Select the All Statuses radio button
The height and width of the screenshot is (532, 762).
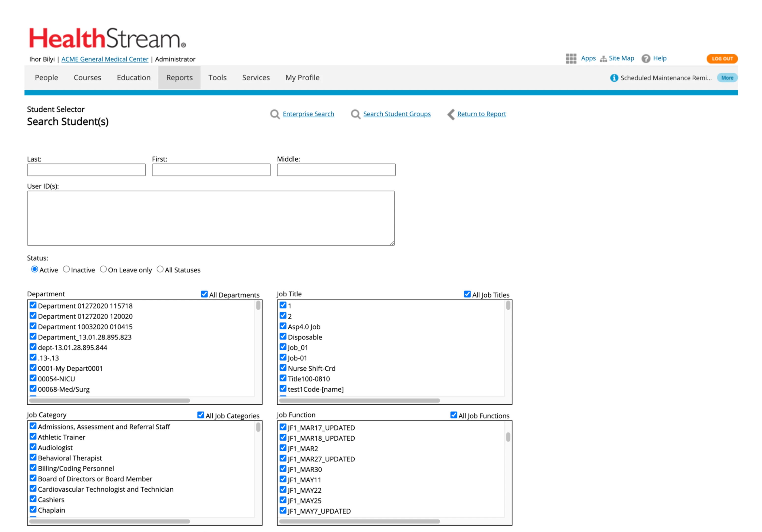tap(160, 269)
